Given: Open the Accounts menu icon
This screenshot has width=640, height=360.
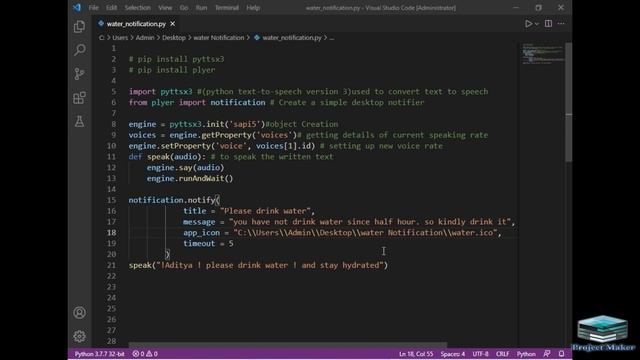Looking at the screenshot, I should coord(80,313).
